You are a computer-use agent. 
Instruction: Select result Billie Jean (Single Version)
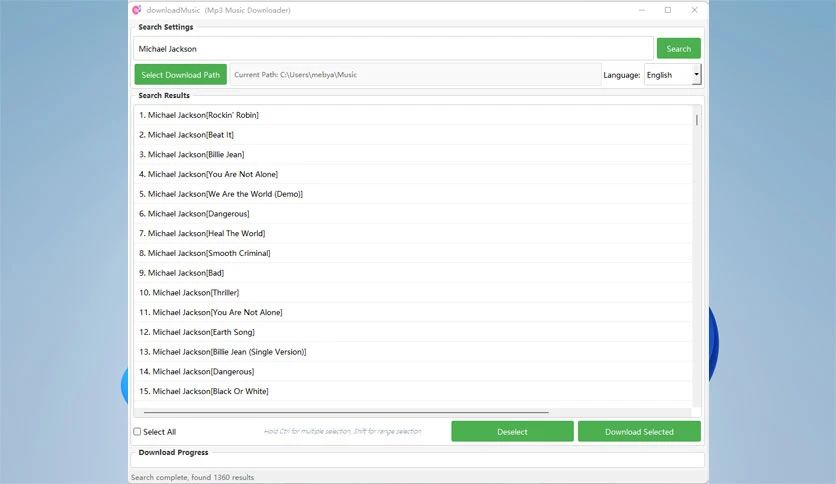413,351
